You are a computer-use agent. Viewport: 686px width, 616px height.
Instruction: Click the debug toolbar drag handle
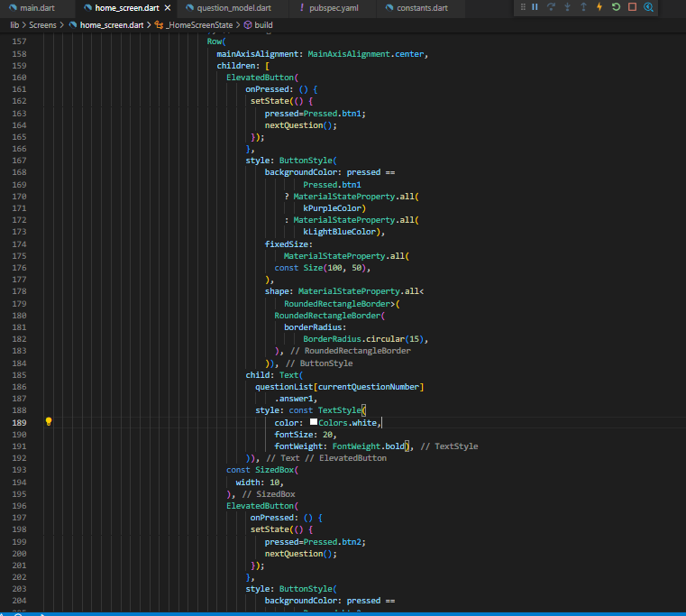523,7
